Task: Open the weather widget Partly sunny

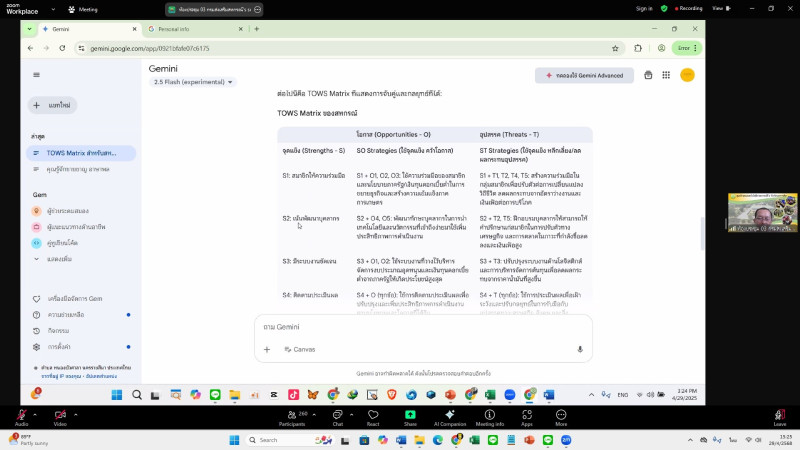Action: [x=29, y=440]
